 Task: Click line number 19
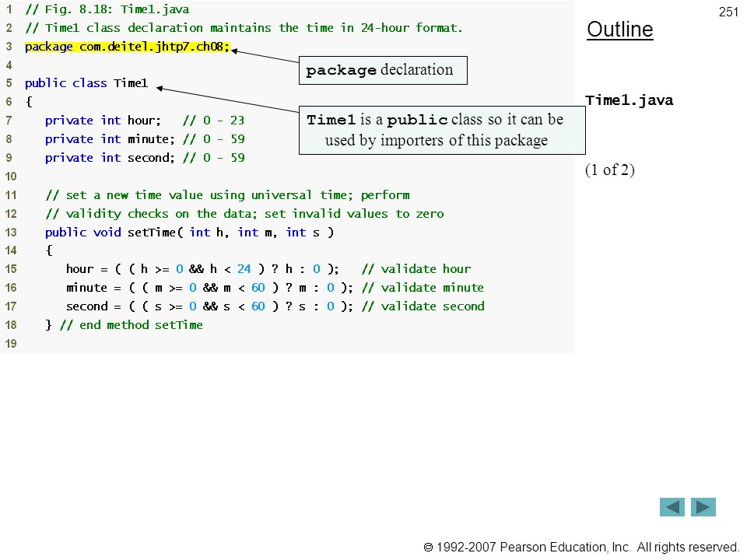point(10,344)
